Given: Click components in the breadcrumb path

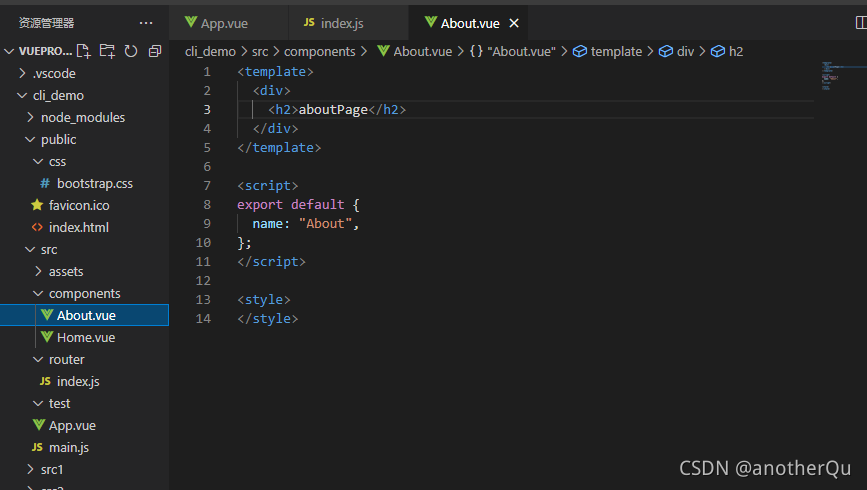Looking at the screenshot, I should [x=320, y=51].
